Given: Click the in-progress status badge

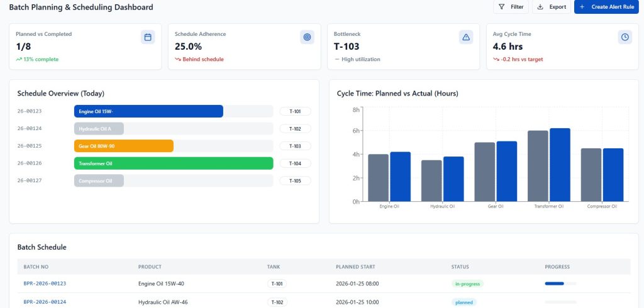Looking at the screenshot, I should (x=467, y=283).
